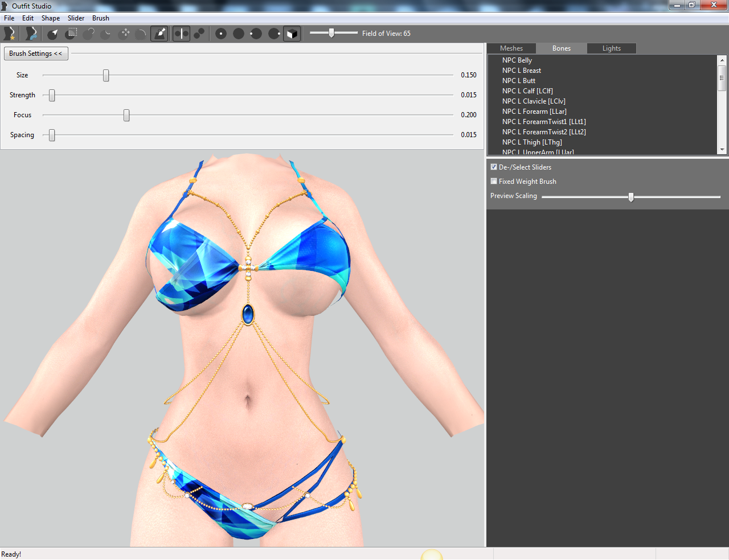Toggle X-mirror symmetry editing icon
This screenshot has height=560, width=729.
(x=181, y=34)
